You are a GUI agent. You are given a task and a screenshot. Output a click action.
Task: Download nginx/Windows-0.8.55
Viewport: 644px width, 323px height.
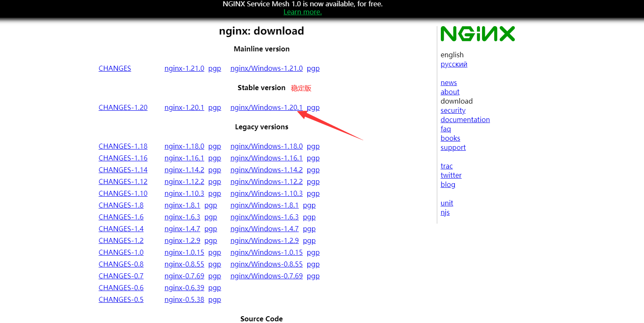click(267, 264)
